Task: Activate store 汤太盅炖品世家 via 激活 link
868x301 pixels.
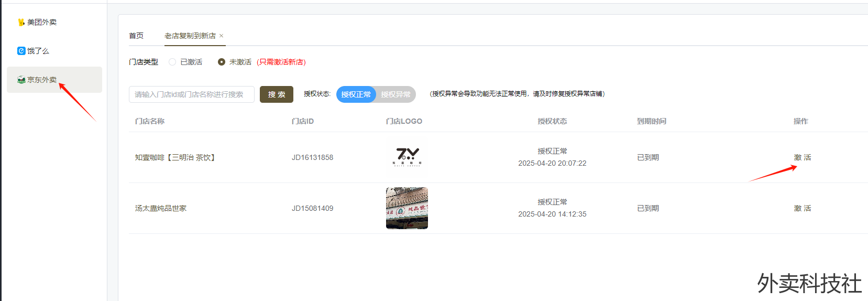Action: coord(802,208)
